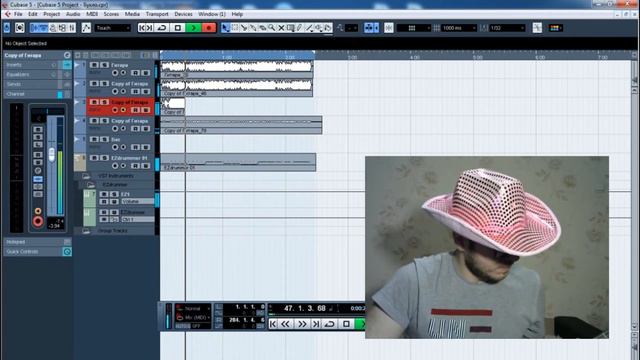This screenshot has height=360, width=640.
Task: Enable monitor on track 1 Гитара
Action: click(x=123, y=73)
